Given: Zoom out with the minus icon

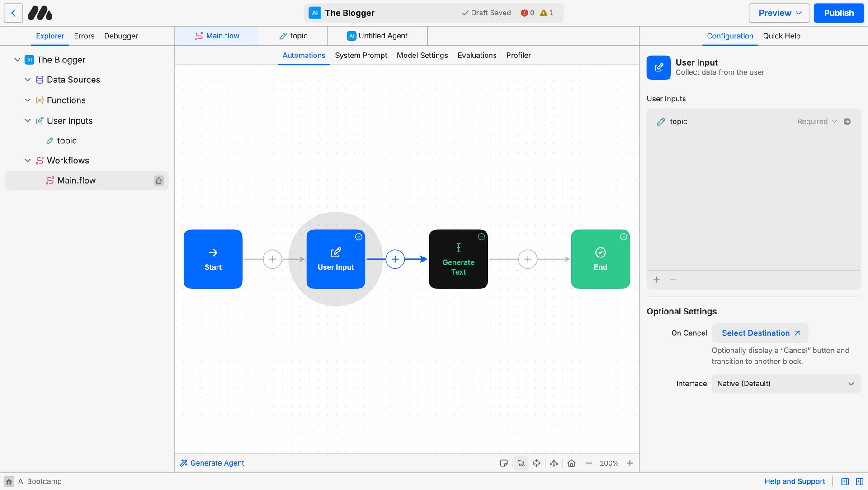Looking at the screenshot, I should click(x=589, y=463).
